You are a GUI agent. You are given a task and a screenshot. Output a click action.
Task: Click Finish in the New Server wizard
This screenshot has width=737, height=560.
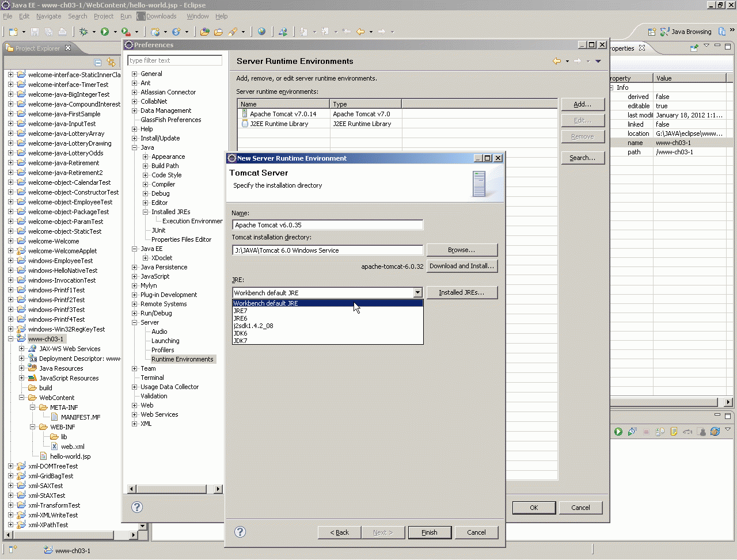(x=430, y=532)
